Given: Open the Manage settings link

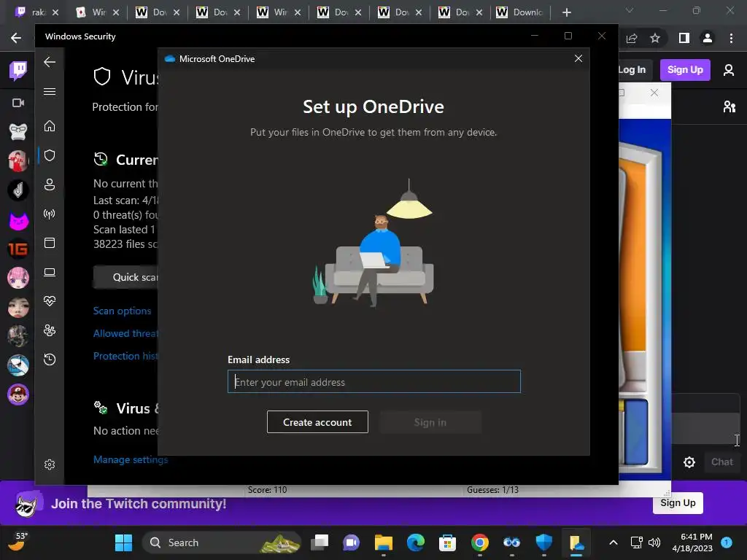Looking at the screenshot, I should point(131,459).
